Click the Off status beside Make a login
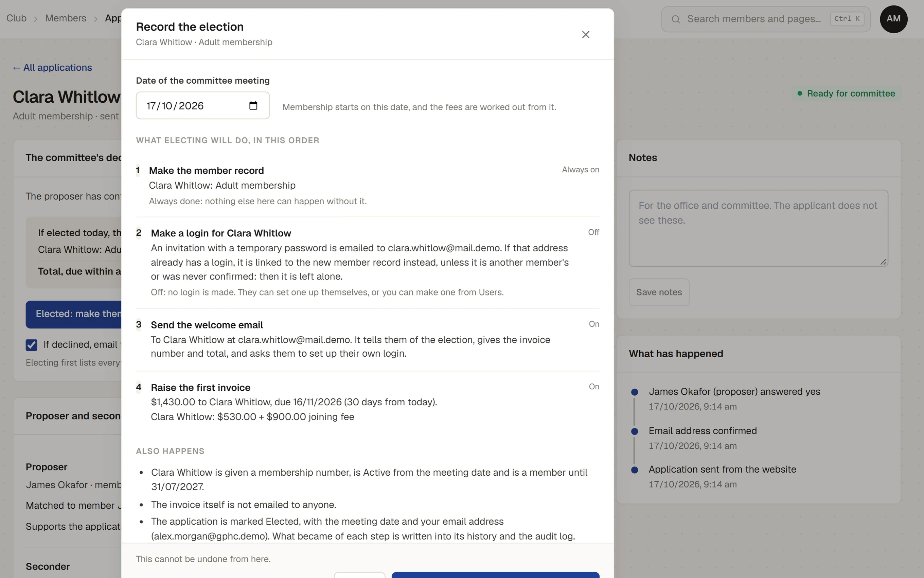Image resolution: width=924 pixels, height=578 pixels. (593, 233)
